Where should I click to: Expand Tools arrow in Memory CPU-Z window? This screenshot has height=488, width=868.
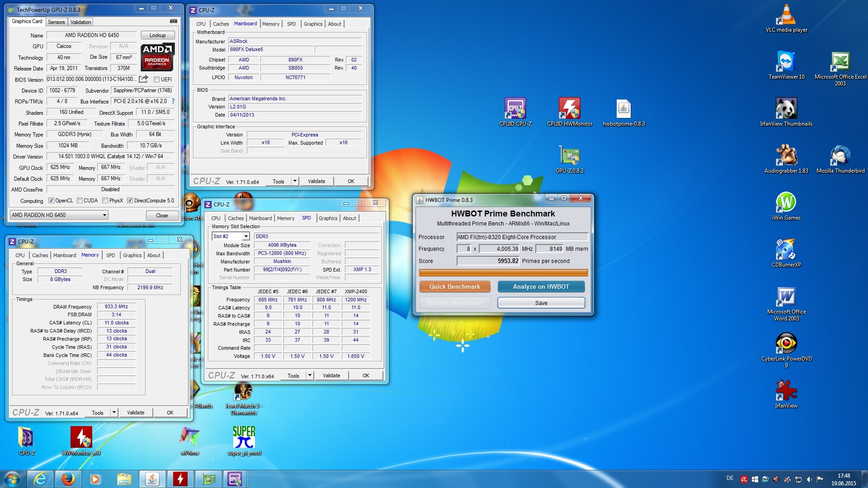[x=114, y=413]
